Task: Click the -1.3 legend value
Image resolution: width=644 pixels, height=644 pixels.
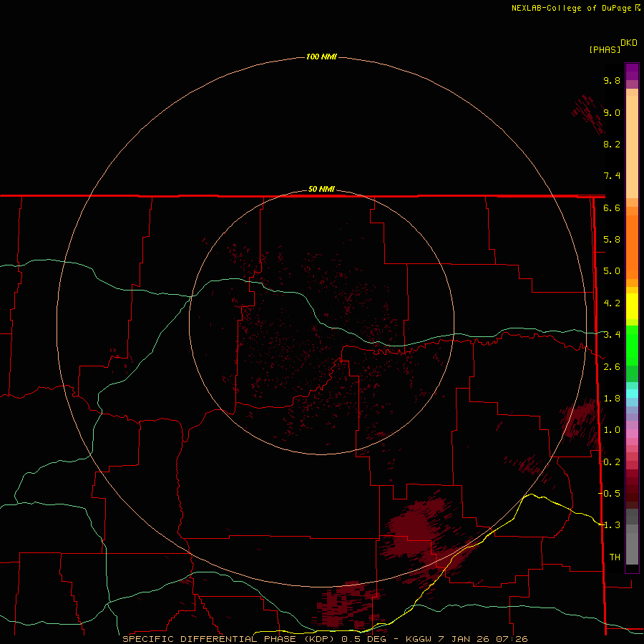Action: (x=610, y=525)
